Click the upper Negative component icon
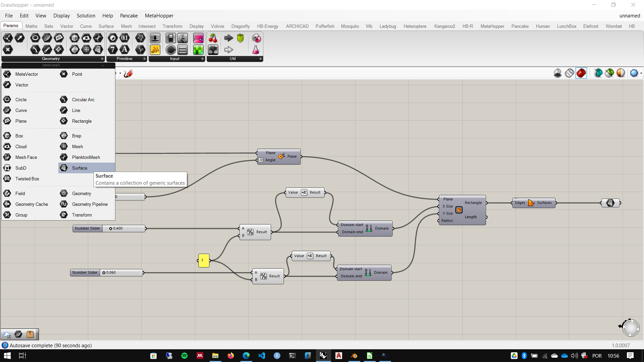Screen dimensions: 644x362 click(x=304, y=192)
